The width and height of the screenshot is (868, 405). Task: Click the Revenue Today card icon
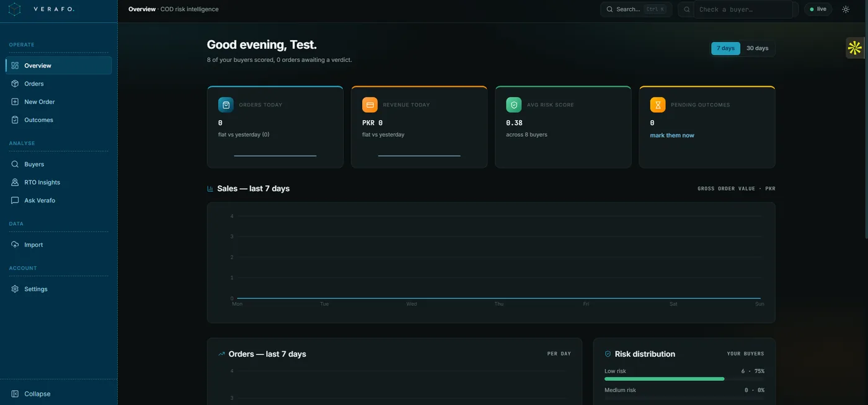370,105
